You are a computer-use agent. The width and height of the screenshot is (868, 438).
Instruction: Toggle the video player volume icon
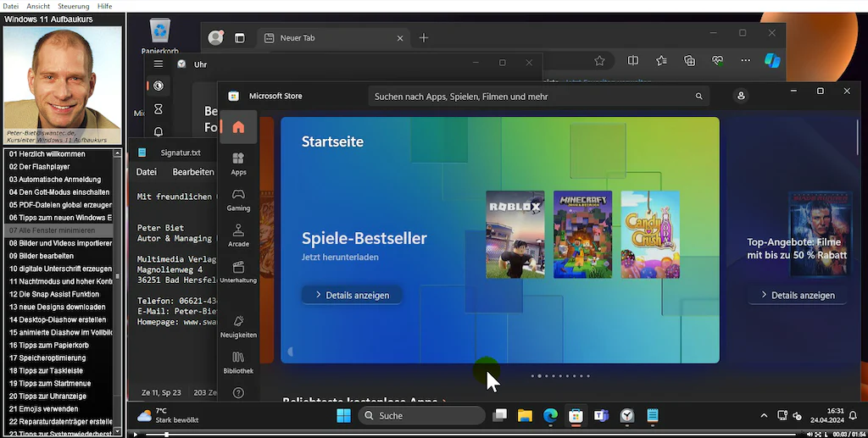810,435
